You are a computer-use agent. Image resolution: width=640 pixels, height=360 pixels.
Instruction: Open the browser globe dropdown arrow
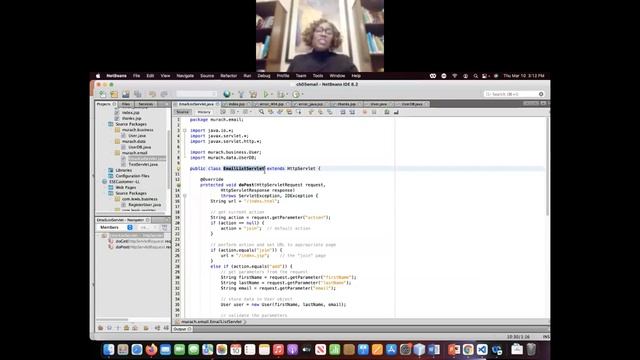pyautogui.click(x=233, y=95)
